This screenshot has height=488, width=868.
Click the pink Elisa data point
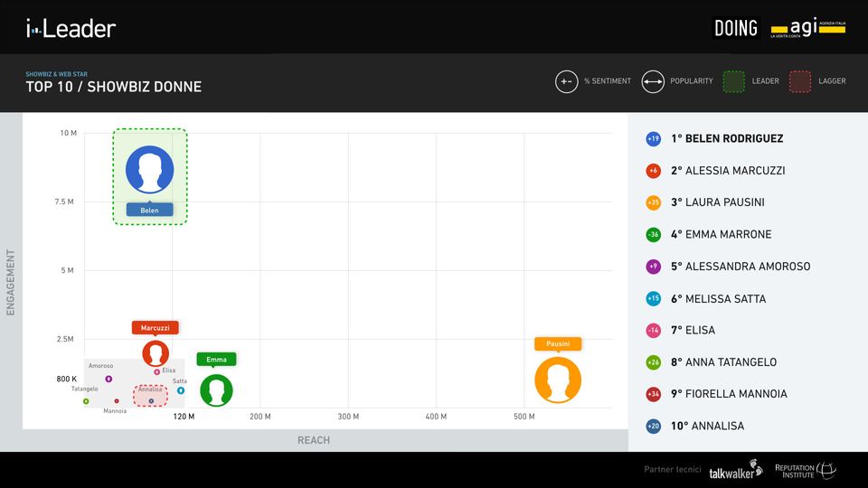point(156,371)
